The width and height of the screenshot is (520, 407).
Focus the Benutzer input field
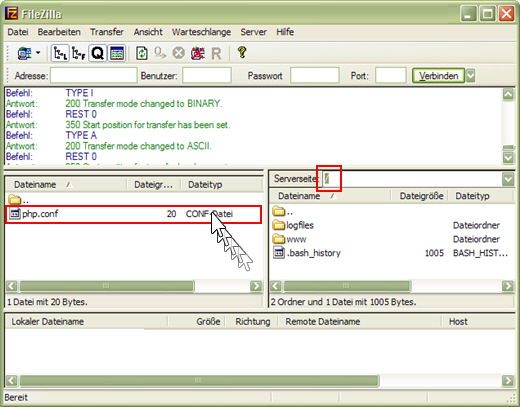coord(207,75)
